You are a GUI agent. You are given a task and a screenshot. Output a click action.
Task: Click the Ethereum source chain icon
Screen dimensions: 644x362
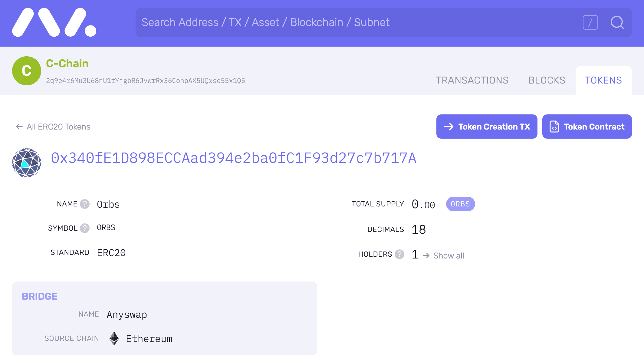114,338
